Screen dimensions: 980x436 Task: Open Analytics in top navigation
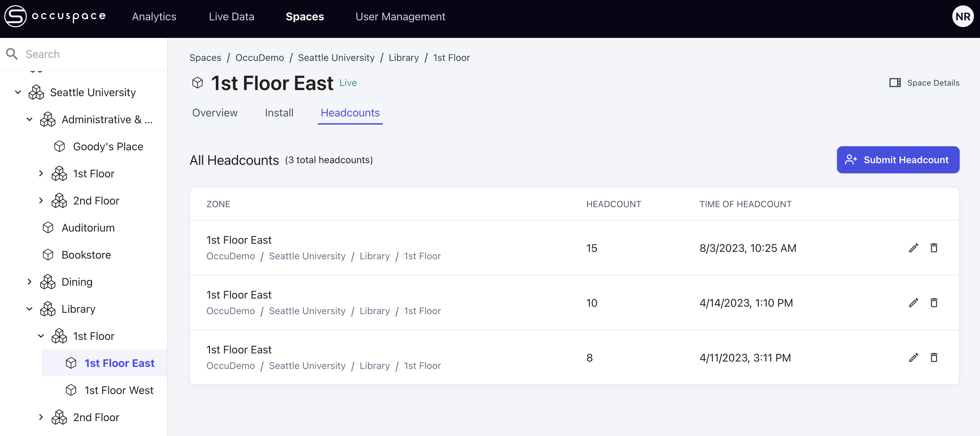point(154,16)
